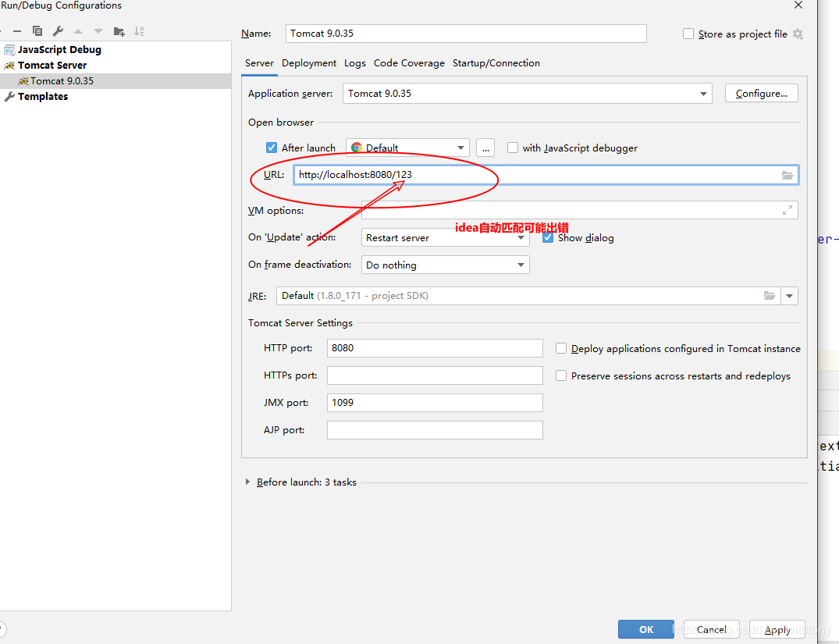Select Templates node in tree
839x644 pixels.
tap(43, 96)
